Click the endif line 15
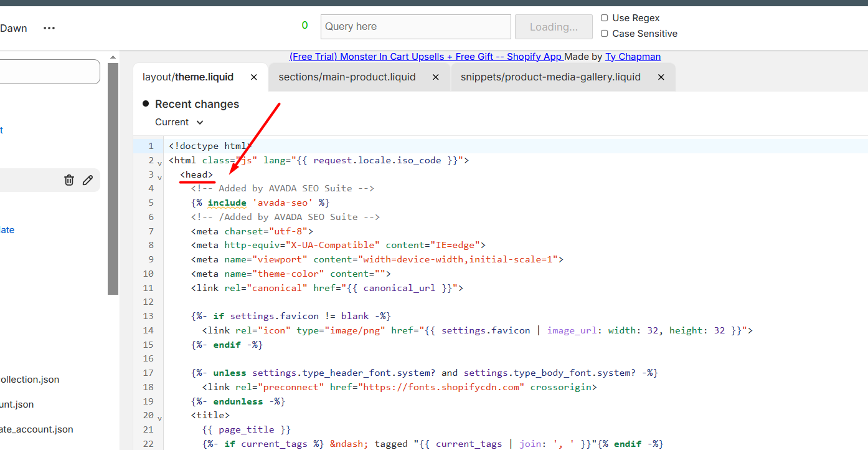 click(x=227, y=345)
